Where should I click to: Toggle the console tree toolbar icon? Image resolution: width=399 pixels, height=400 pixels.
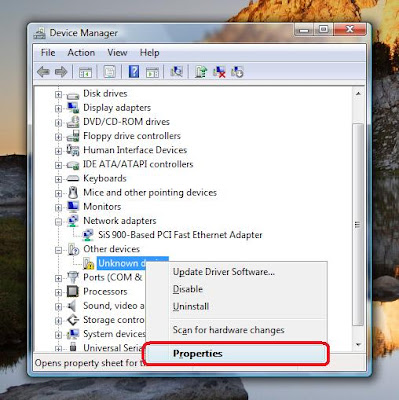click(x=85, y=72)
